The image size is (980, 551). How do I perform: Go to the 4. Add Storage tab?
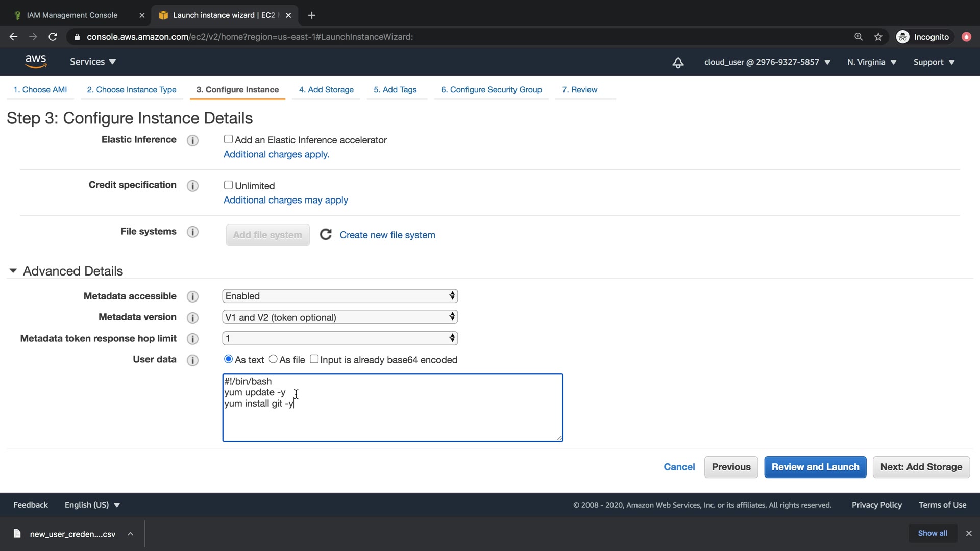326,90
